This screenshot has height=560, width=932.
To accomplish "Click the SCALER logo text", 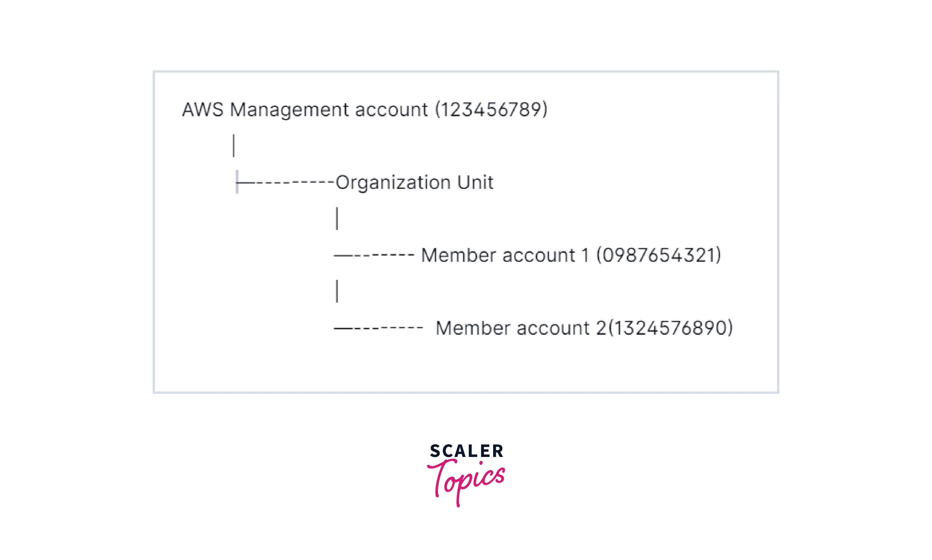I will (x=466, y=451).
